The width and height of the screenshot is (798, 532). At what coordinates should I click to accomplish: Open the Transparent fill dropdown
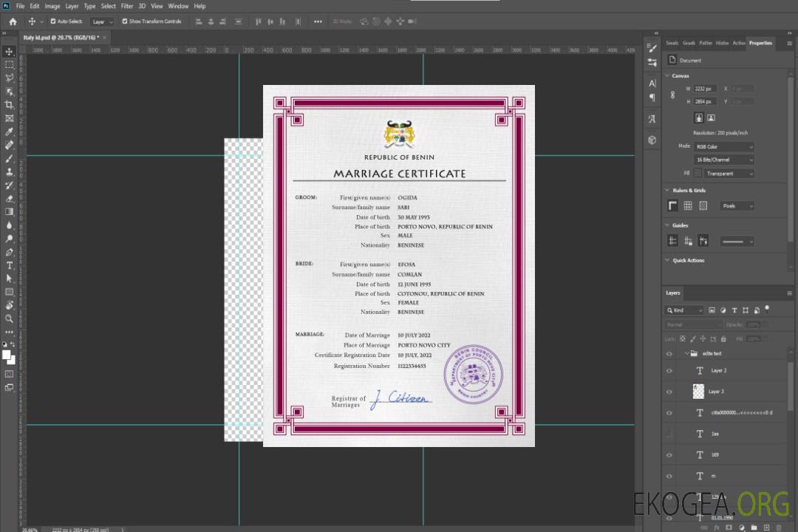point(729,174)
